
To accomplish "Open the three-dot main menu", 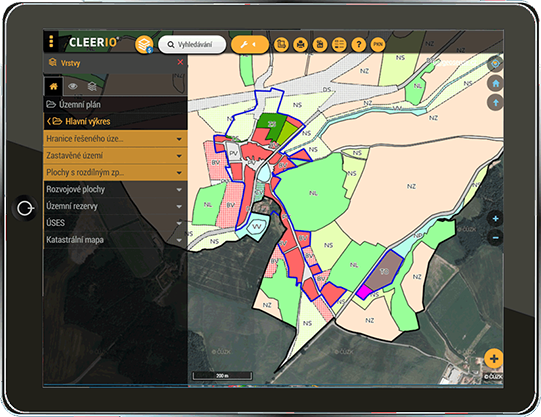I will click(x=51, y=41).
